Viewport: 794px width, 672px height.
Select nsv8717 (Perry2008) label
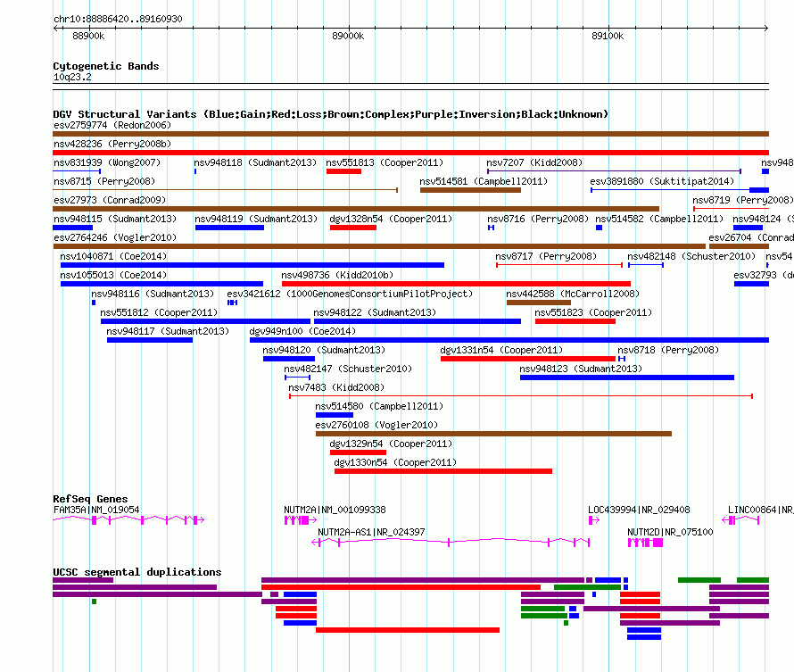click(546, 256)
